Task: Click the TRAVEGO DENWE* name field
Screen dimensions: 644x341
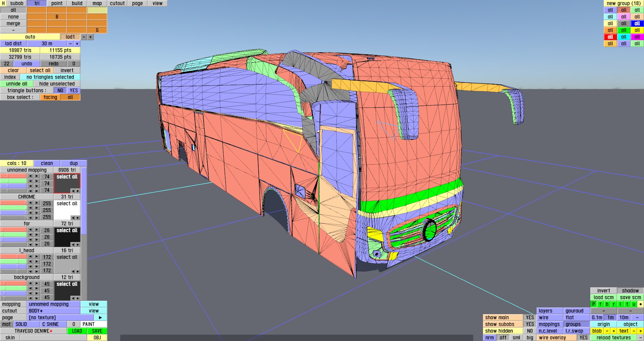Action: point(34,331)
